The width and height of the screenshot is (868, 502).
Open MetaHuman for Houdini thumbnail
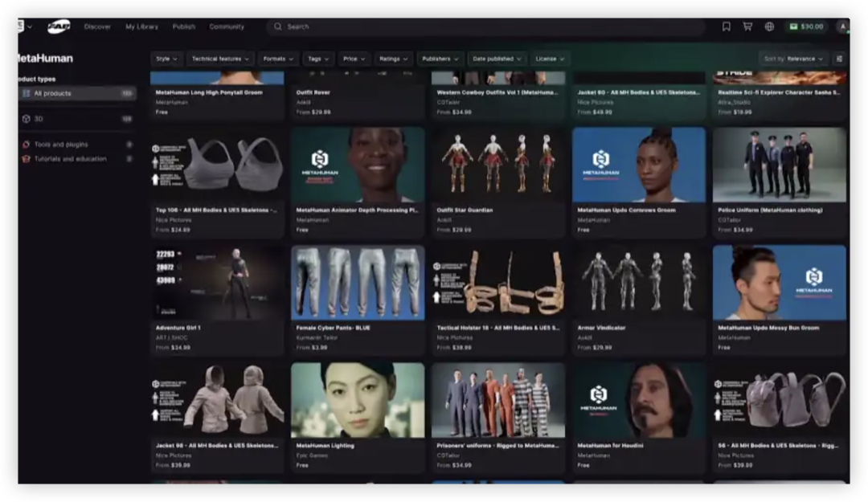pyautogui.click(x=639, y=401)
